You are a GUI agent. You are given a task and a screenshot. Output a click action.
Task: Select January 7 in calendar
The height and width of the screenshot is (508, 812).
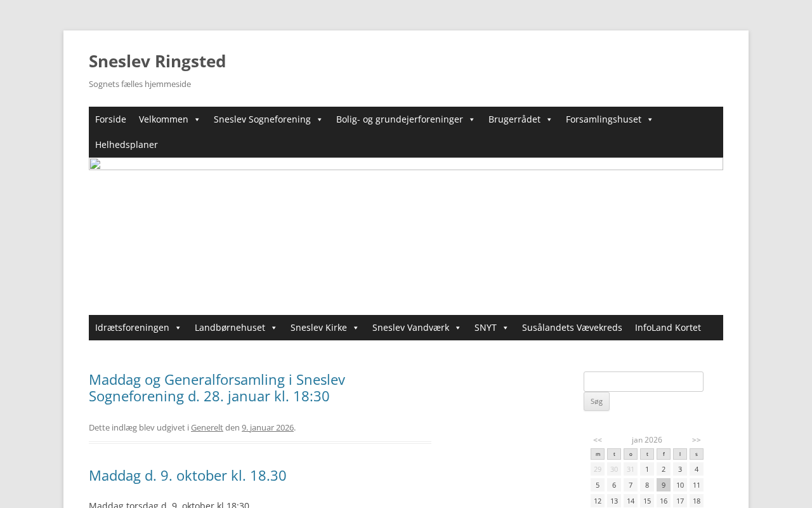631,485
